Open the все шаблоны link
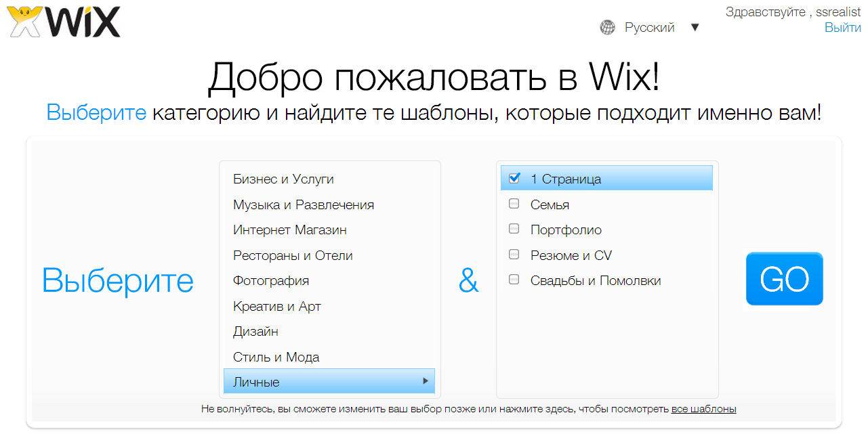 point(703,409)
